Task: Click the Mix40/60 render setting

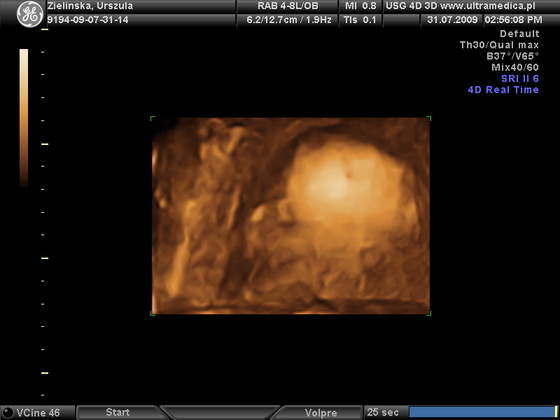Action: 515,67
